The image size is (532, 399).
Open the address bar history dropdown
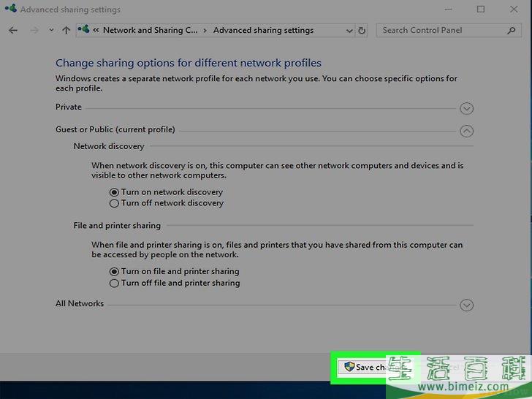tap(349, 31)
